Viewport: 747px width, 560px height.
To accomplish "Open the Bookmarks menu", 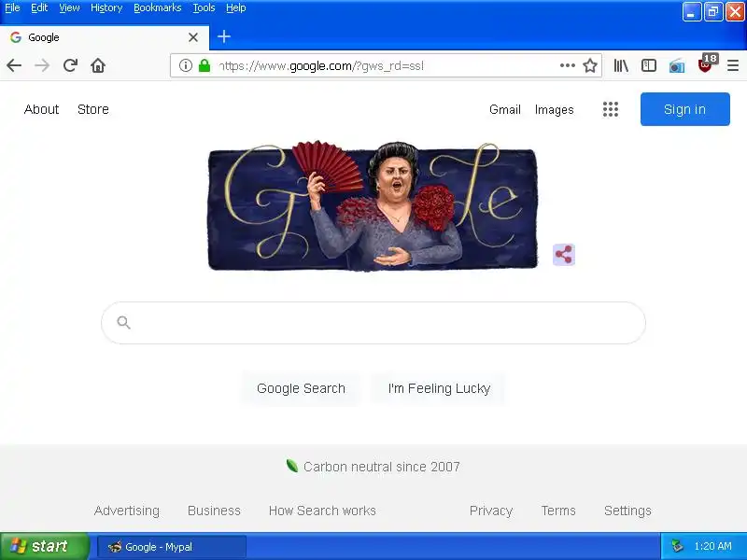I will (x=157, y=7).
